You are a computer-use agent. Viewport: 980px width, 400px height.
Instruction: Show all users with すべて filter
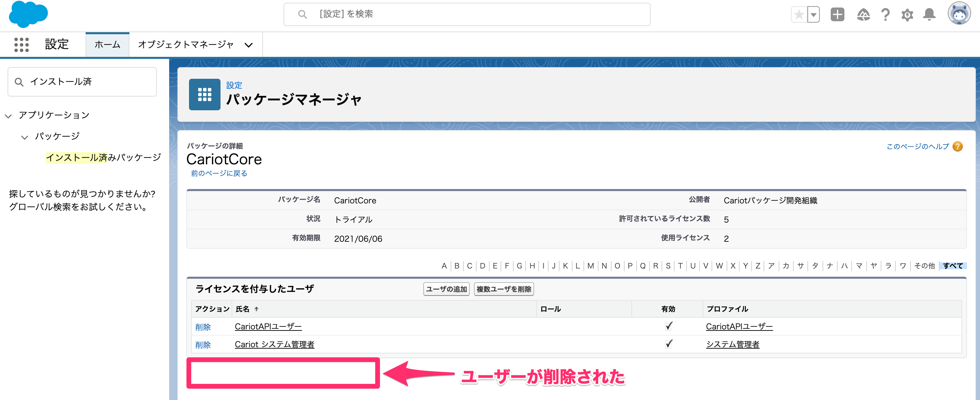click(x=953, y=266)
